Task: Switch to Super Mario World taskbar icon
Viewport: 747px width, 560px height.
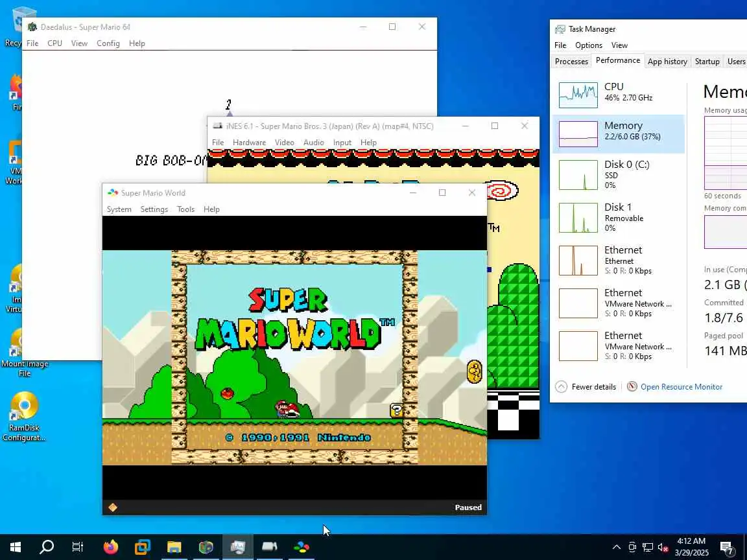Action: tap(302, 547)
